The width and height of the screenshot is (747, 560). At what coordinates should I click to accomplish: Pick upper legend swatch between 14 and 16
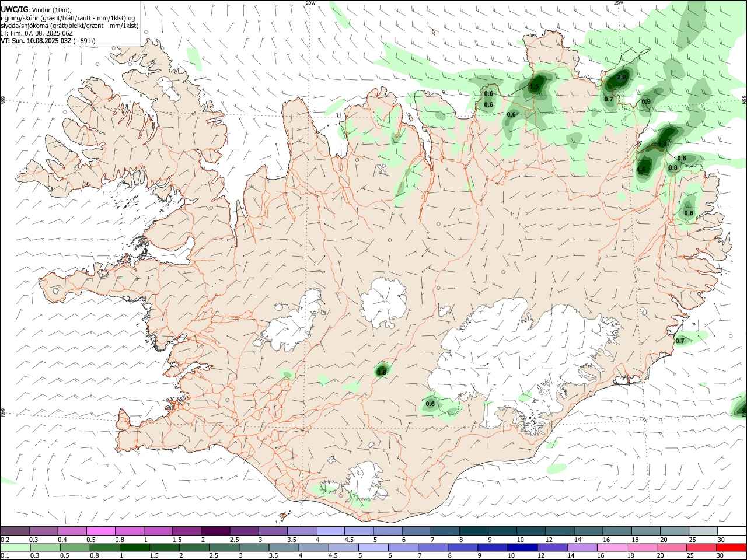coord(588,531)
